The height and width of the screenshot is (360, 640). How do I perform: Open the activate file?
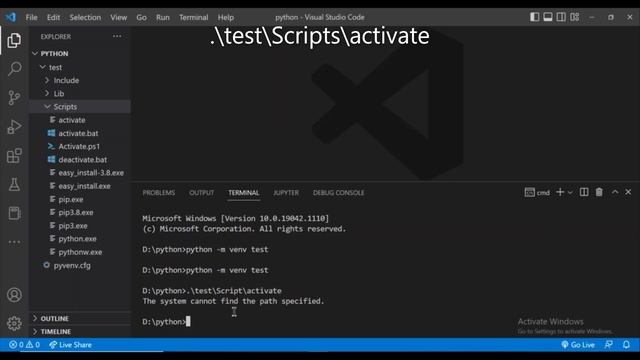point(80,120)
